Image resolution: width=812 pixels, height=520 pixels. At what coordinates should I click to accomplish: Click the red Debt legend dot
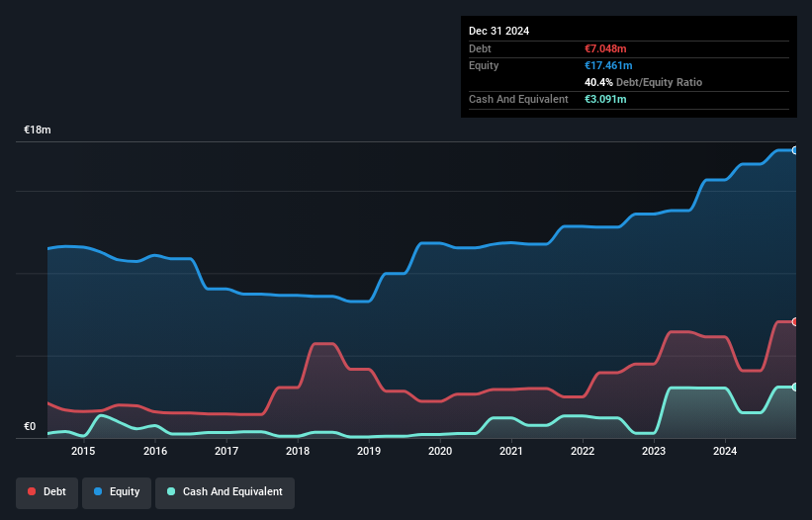point(32,491)
